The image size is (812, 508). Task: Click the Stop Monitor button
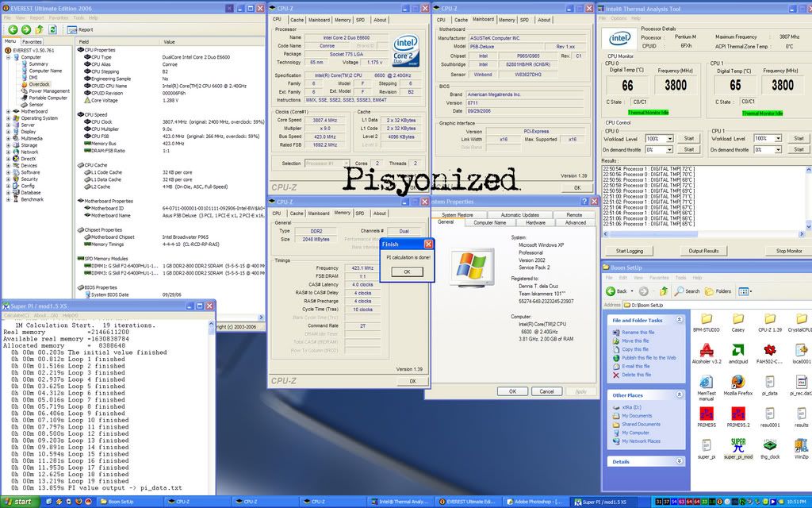click(x=789, y=251)
